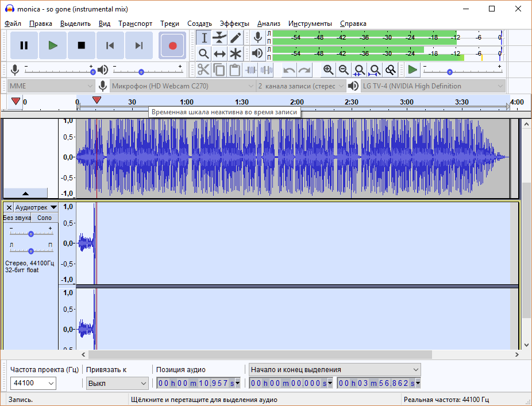Click the timeline red pinned-head button
The width and height of the screenshot is (532, 406).
tap(16, 102)
